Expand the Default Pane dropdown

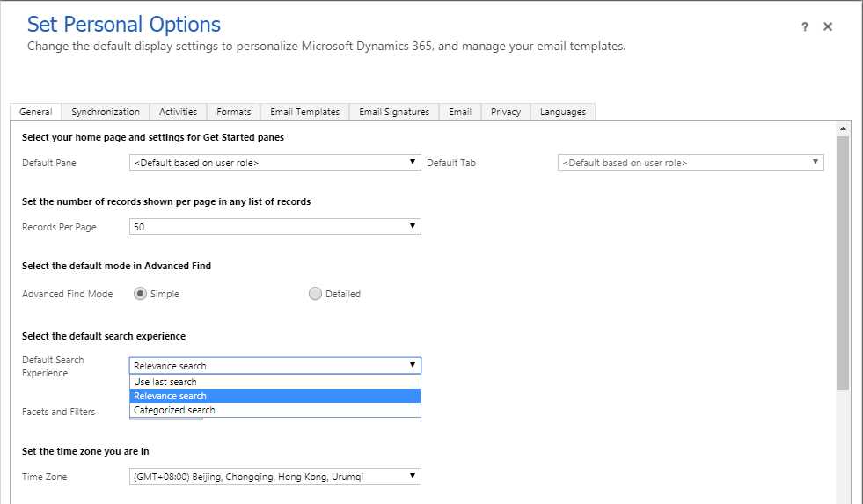click(x=275, y=163)
